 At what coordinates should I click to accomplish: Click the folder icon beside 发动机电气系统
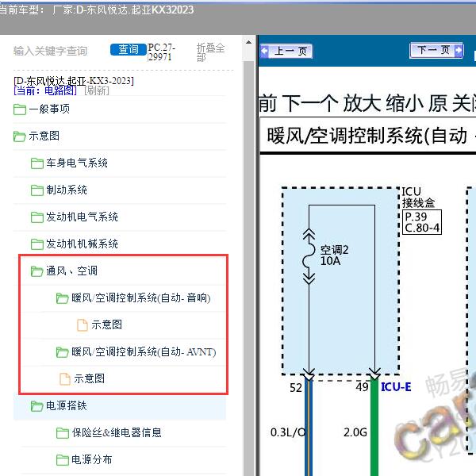37,217
